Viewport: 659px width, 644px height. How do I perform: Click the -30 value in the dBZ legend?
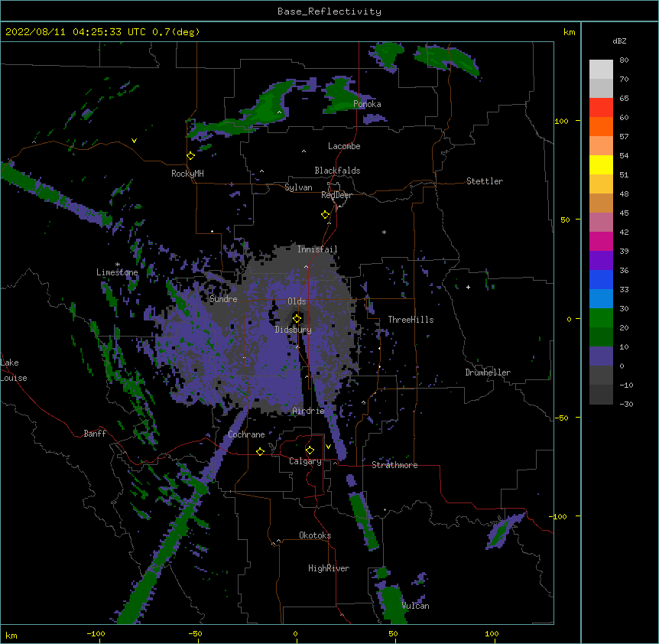626,404
